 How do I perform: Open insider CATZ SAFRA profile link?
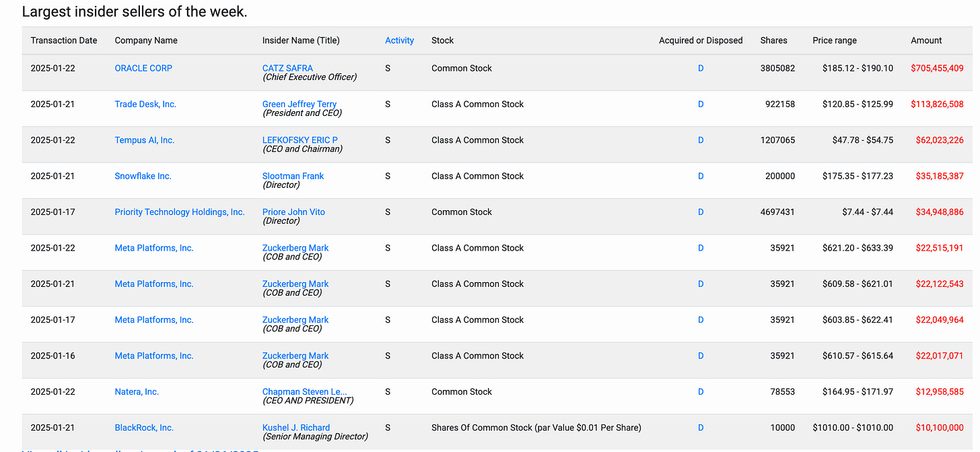[287, 68]
